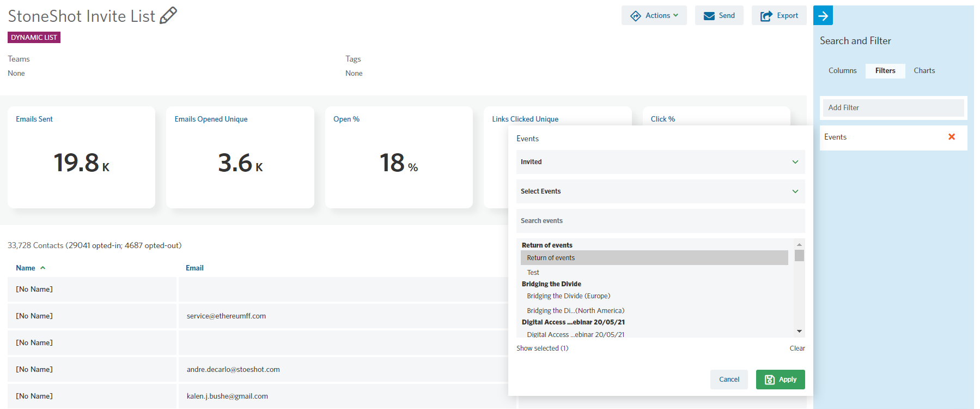Image resolution: width=980 pixels, height=409 pixels.
Task: Click the Add Filter input field
Action: coord(893,108)
